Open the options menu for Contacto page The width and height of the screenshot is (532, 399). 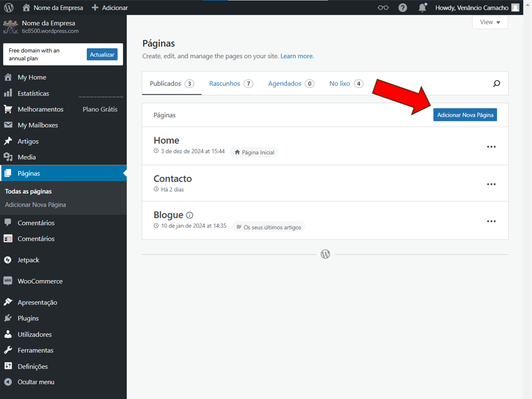491,185
